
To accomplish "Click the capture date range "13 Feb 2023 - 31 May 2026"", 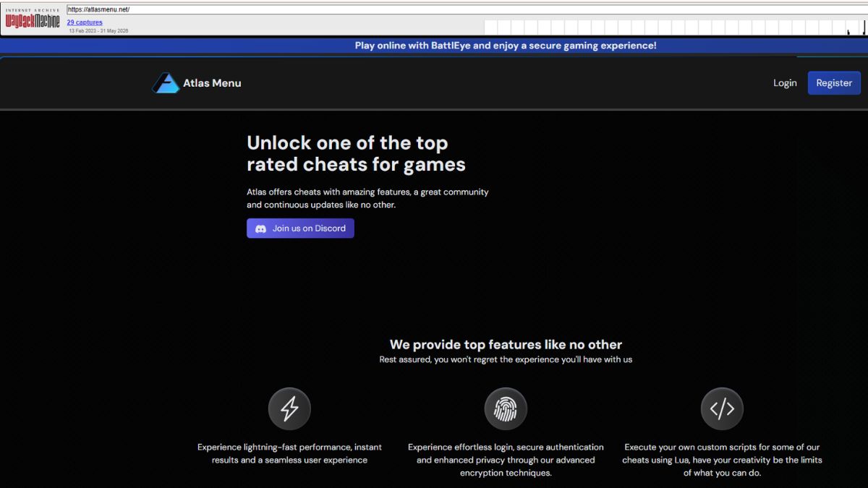I will coord(98,31).
